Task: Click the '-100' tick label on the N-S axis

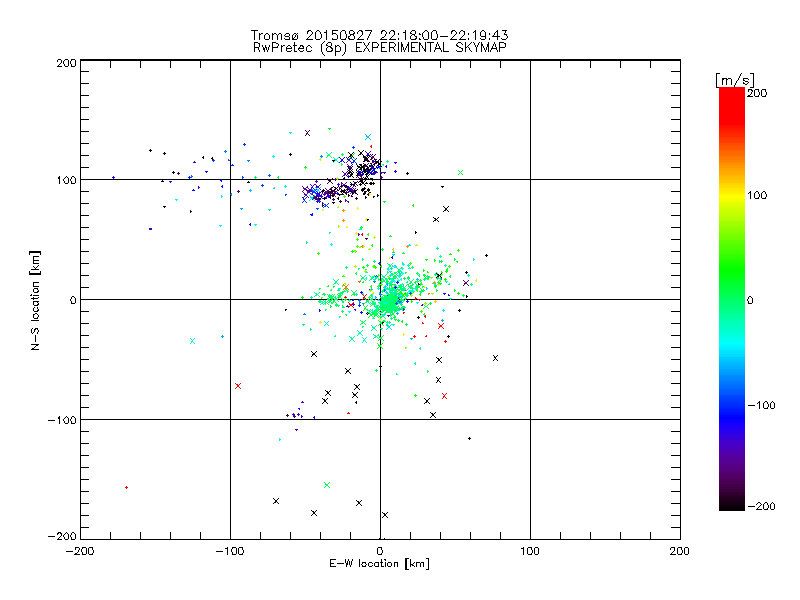Action: pyautogui.click(x=62, y=420)
